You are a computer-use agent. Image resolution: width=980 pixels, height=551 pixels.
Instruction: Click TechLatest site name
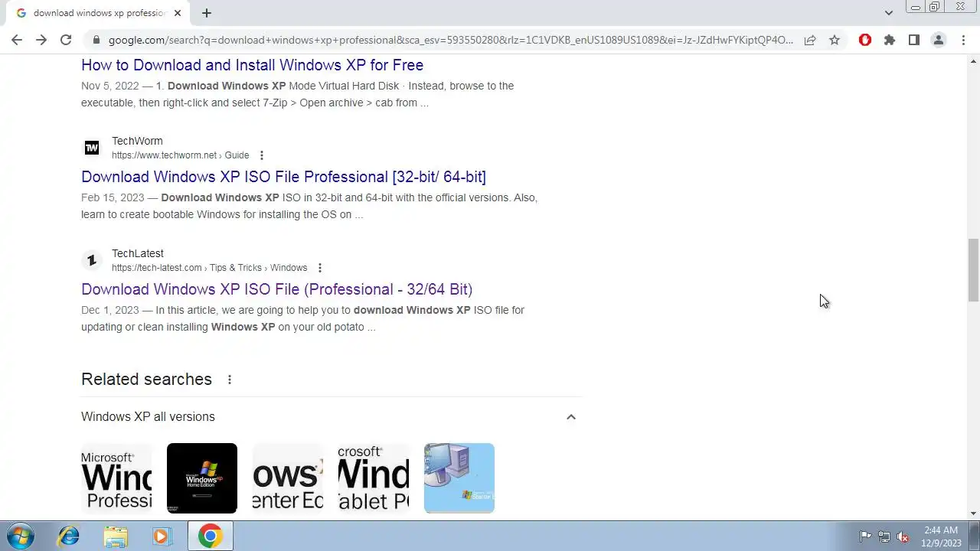[x=138, y=253]
